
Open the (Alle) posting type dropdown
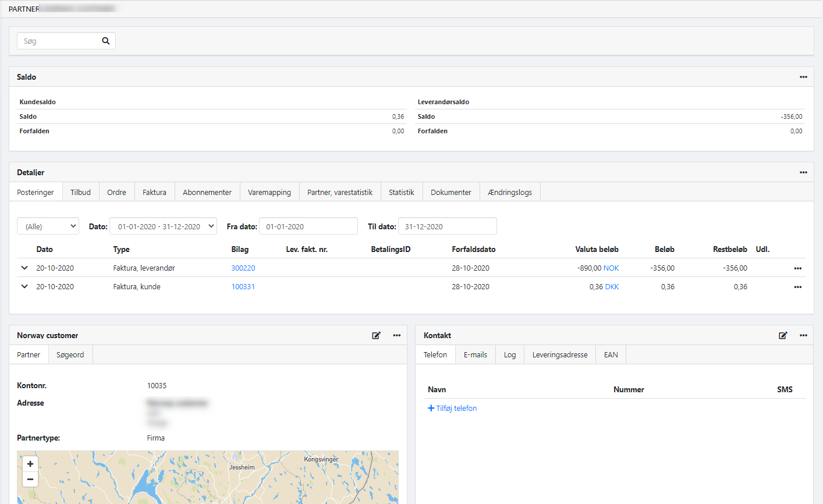pyautogui.click(x=48, y=226)
